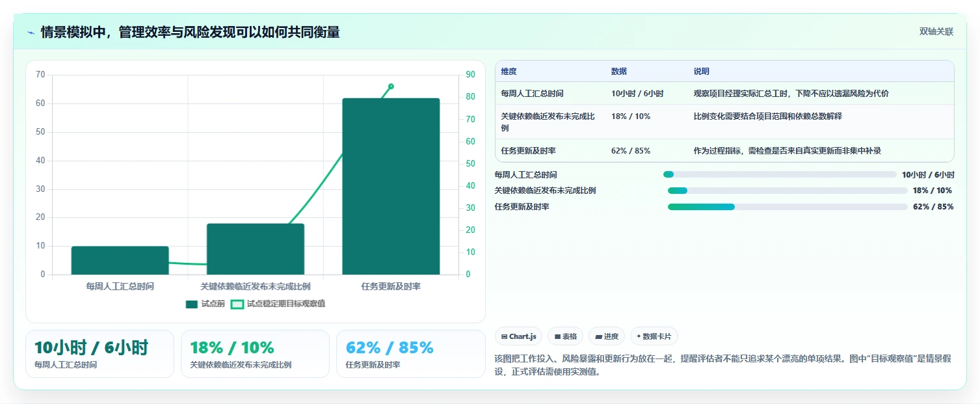Click the lightning icon beside the title
This screenshot has height=404, width=980.
[x=31, y=33]
